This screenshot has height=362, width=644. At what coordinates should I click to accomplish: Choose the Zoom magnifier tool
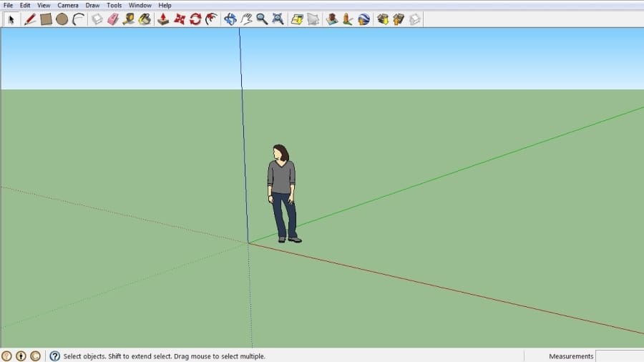click(x=262, y=19)
